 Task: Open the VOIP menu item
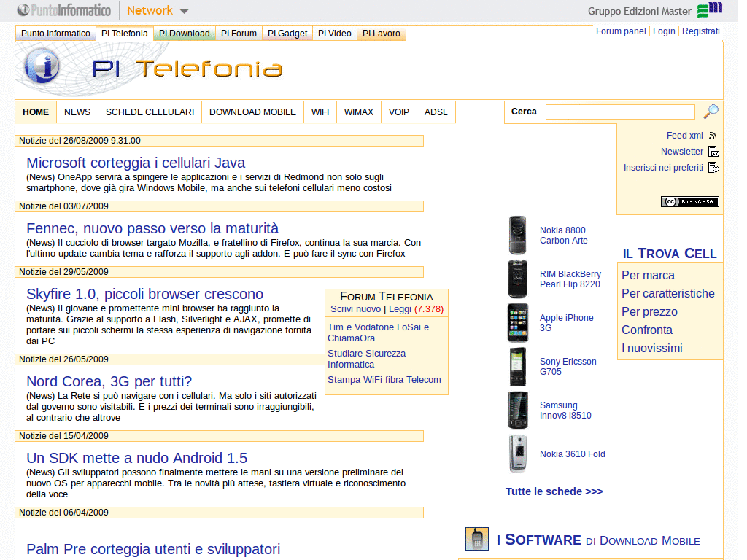tap(399, 112)
